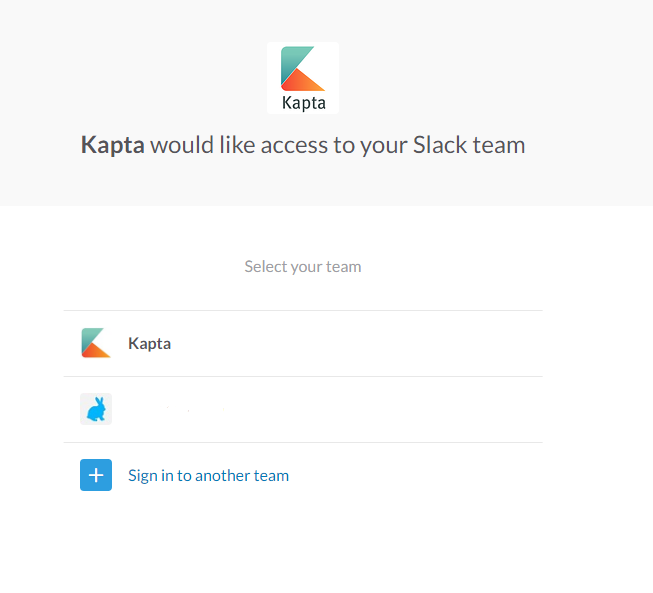This screenshot has height=593, width=653.
Task: Select the Kapta team name
Action: pos(150,344)
